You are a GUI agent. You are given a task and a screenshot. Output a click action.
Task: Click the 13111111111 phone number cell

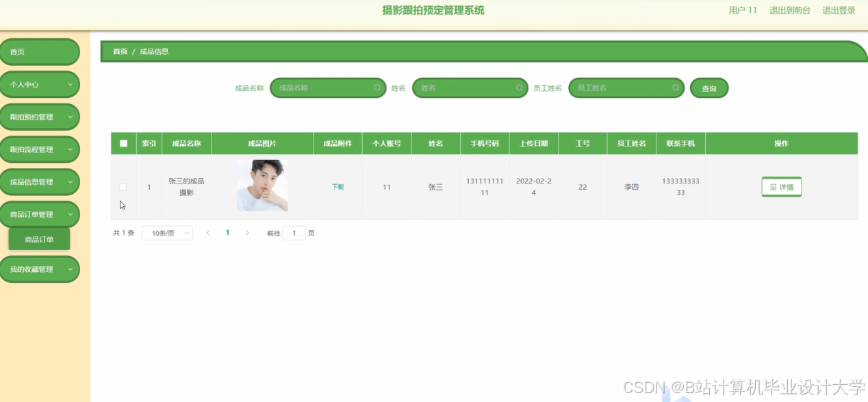point(485,187)
